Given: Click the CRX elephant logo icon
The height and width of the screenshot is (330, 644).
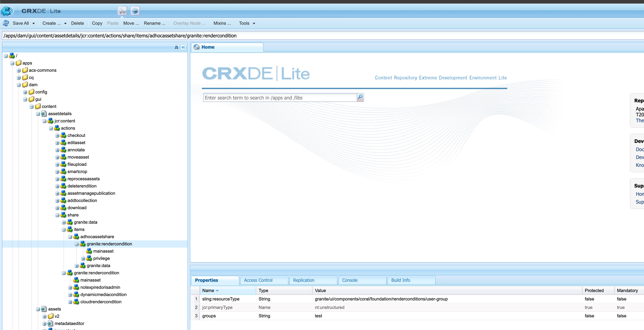Looking at the screenshot, I should coord(7,11).
